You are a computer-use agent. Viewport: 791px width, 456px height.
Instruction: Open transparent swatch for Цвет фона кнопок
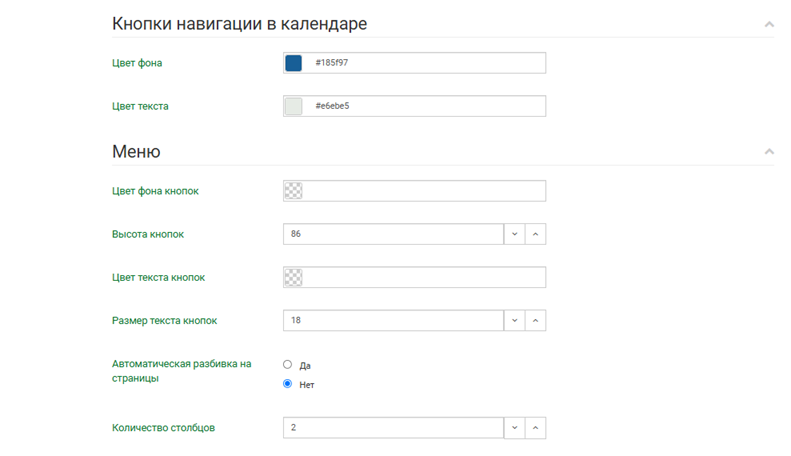coord(293,191)
